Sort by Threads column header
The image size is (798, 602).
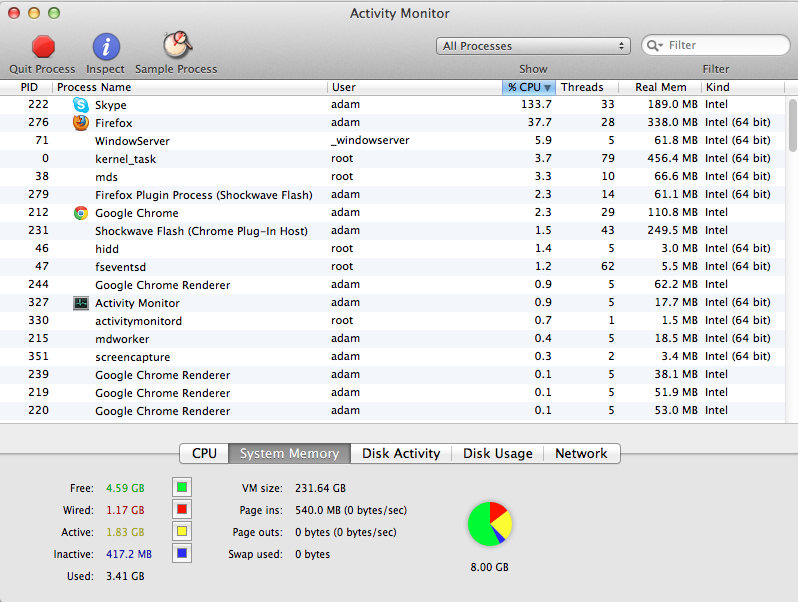587,87
